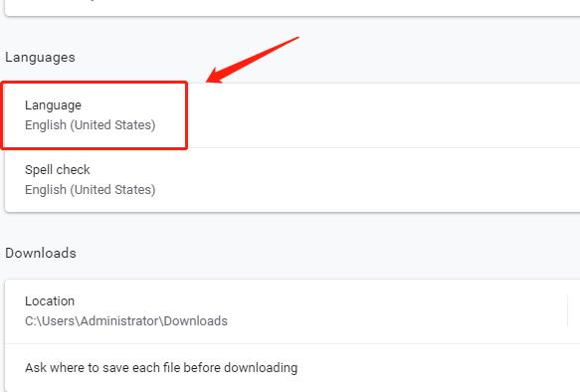Click the C:\Users\Administrator\Downloads path text
The image size is (580, 392).
coord(126,321)
